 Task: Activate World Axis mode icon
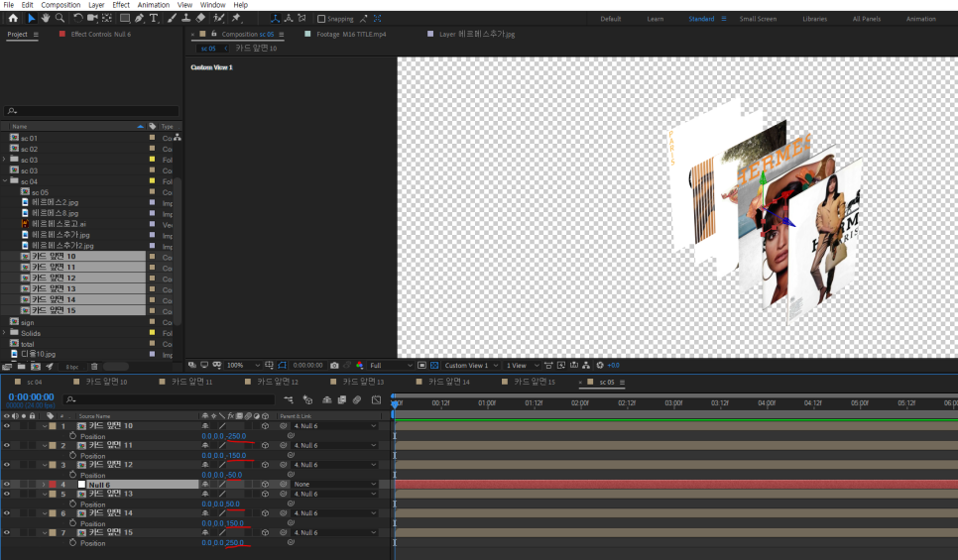pos(289,18)
